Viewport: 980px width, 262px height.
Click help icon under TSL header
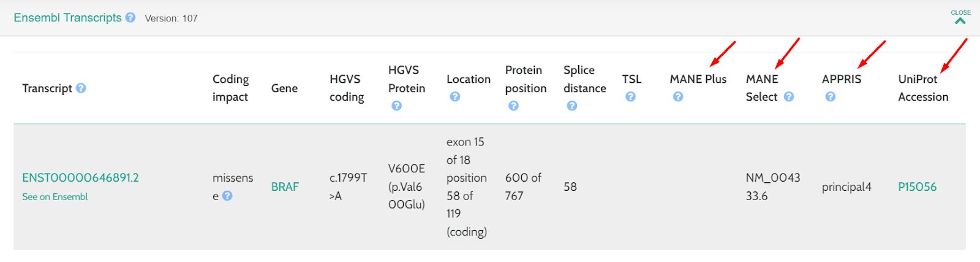[x=630, y=97]
